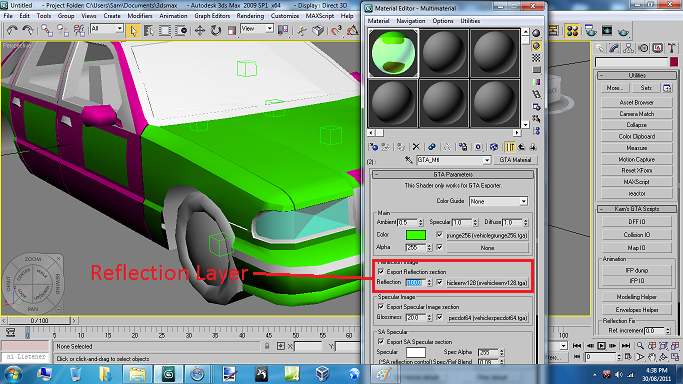Open Utilities panel hammer tab
This screenshot has width=683, height=384.
click(672, 48)
